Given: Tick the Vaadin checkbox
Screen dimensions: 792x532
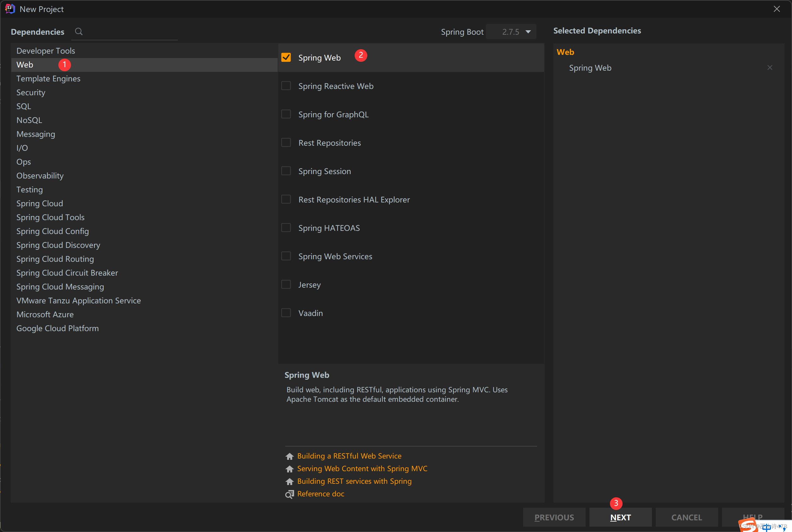Looking at the screenshot, I should [x=286, y=313].
